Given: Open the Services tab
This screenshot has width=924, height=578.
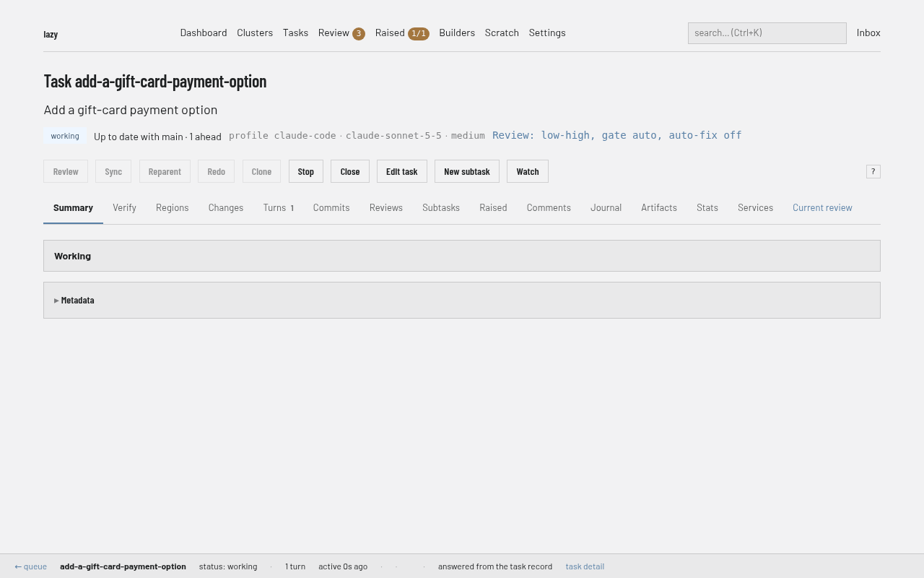Looking at the screenshot, I should (x=755, y=208).
